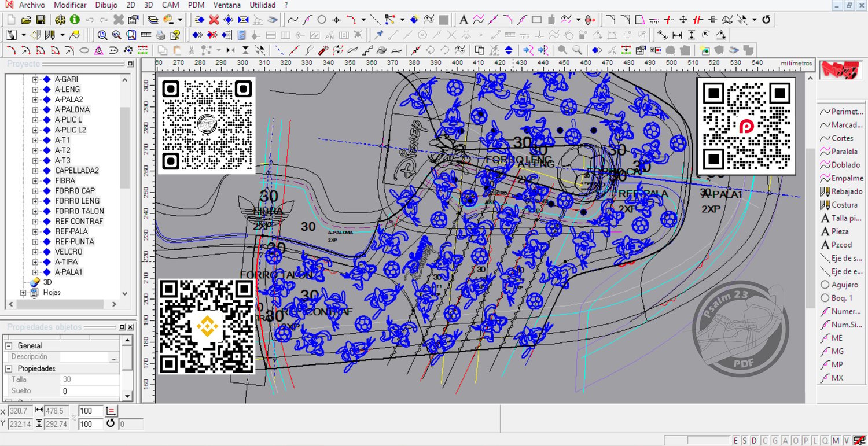The width and height of the screenshot is (868, 446).
Task: Toggle the E status bar indicator
Action: 736,441
